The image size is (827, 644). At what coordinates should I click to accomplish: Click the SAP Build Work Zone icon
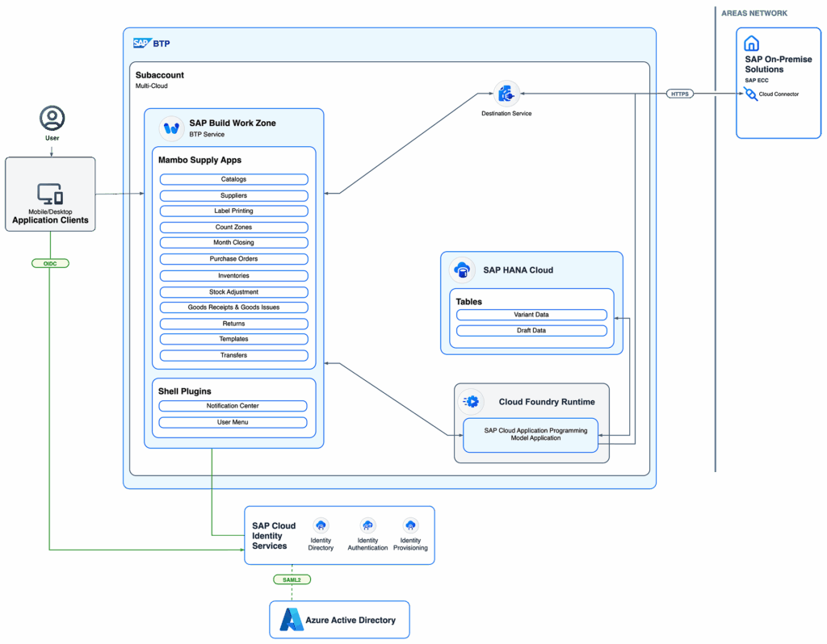tap(171, 128)
